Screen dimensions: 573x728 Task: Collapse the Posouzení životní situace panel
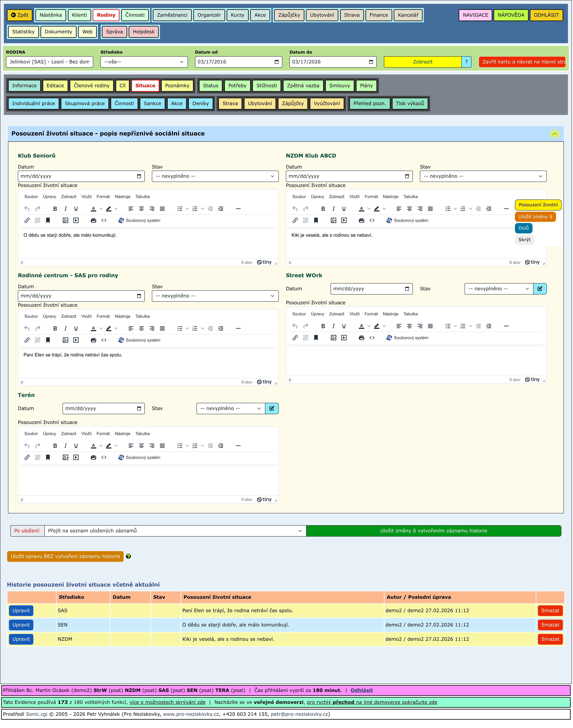555,134
